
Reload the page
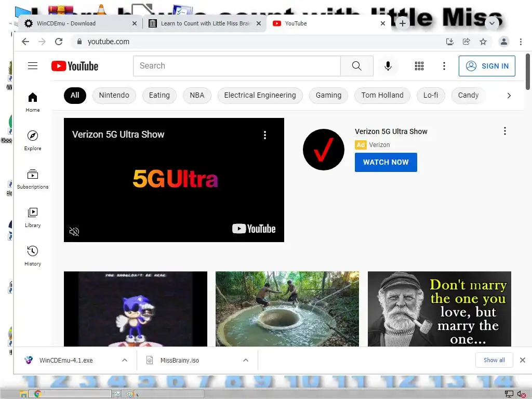[59, 42]
